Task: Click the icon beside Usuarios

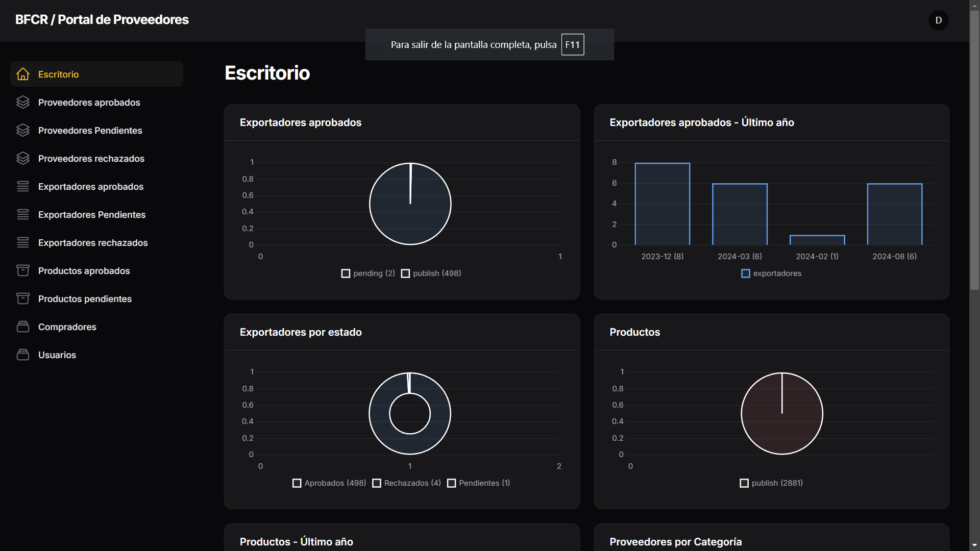Action: 23,355
